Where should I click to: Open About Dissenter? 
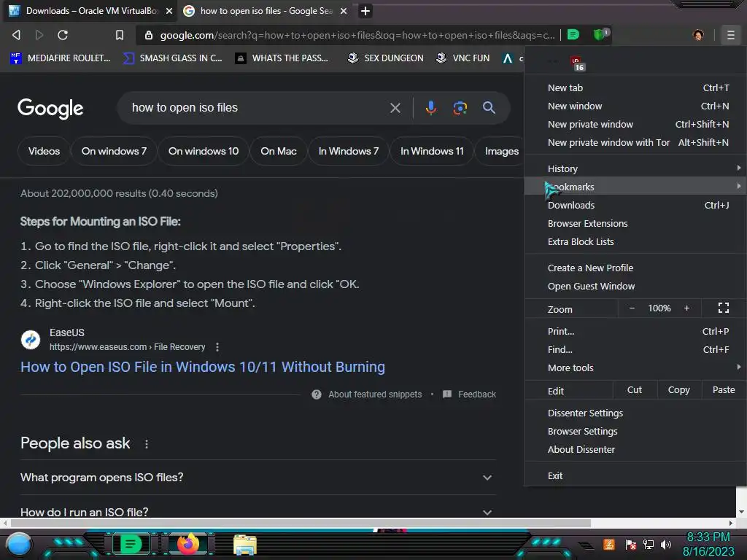(635, 449)
